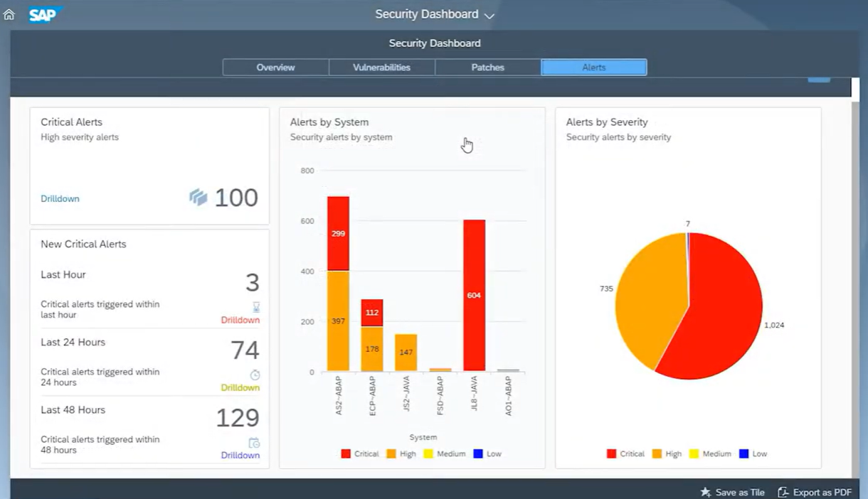Toggle High legend in Alerts by Severity

click(x=667, y=454)
